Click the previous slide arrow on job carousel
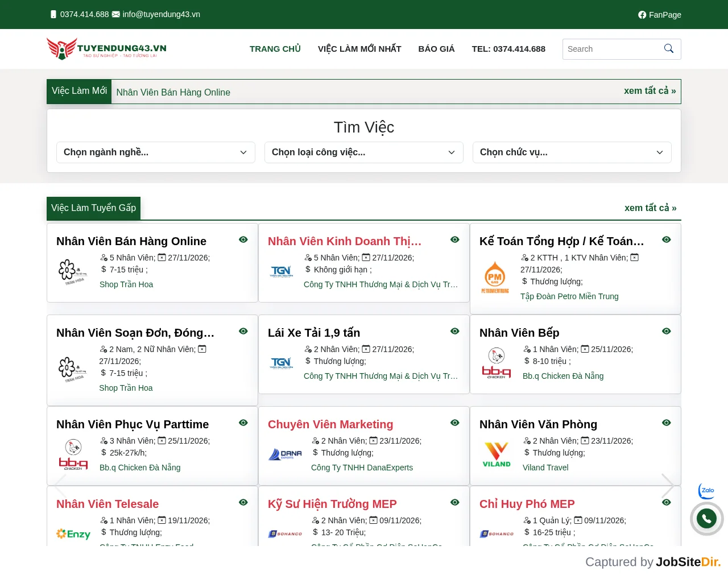This screenshot has width=728, height=579. pyautogui.click(x=60, y=486)
